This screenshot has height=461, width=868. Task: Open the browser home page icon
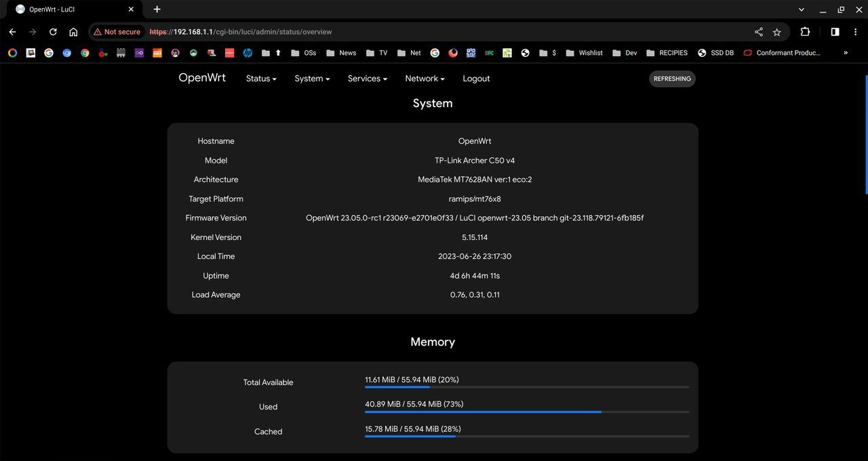click(x=73, y=32)
